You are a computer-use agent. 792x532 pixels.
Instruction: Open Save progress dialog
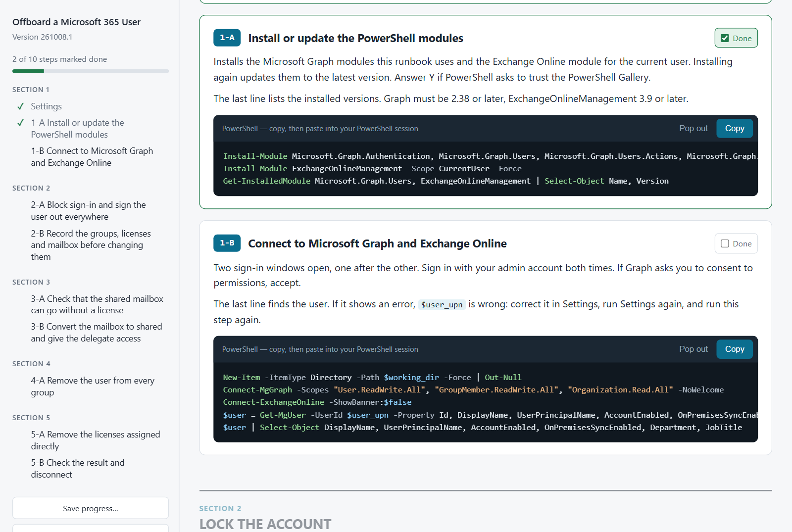point(91,508)
